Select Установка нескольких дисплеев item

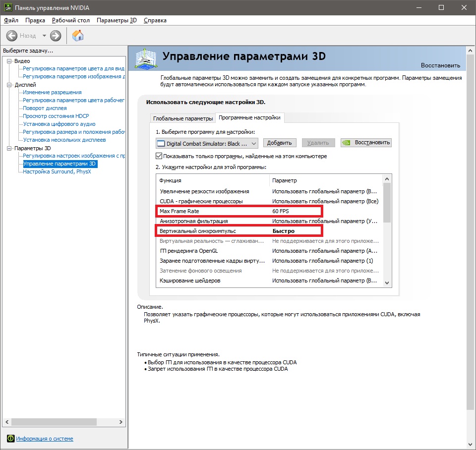pyautogui.click(x=64, y=140)
